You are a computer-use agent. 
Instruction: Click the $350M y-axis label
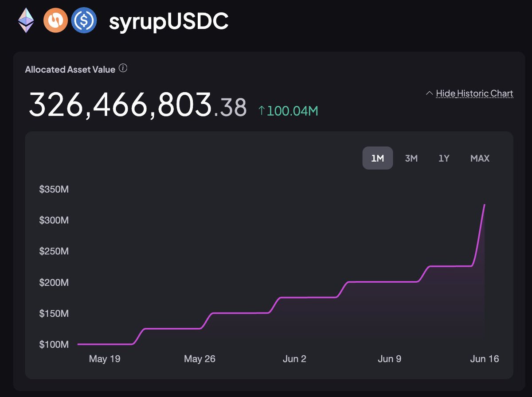pyautogui.click(x=54, y=190)
